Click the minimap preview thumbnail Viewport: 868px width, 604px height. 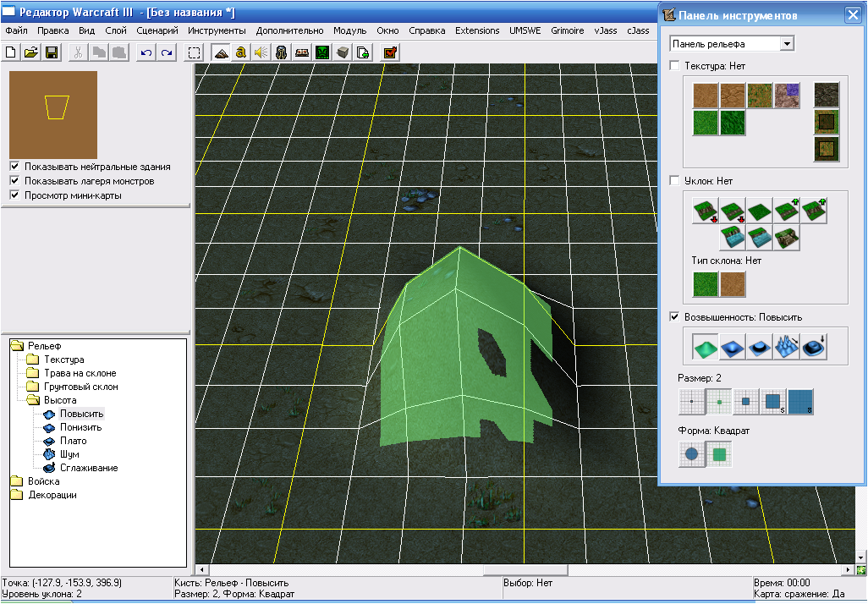(x=53, y=114)
